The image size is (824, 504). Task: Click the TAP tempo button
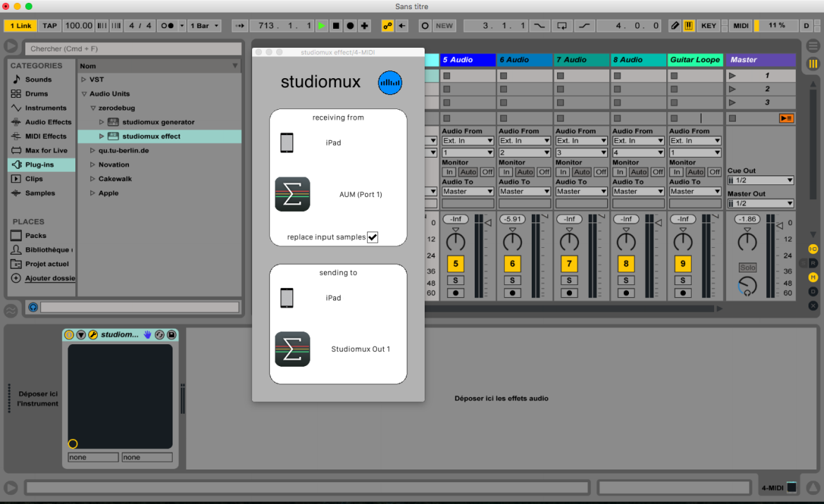pyautogui.click(x=50, y=26)
